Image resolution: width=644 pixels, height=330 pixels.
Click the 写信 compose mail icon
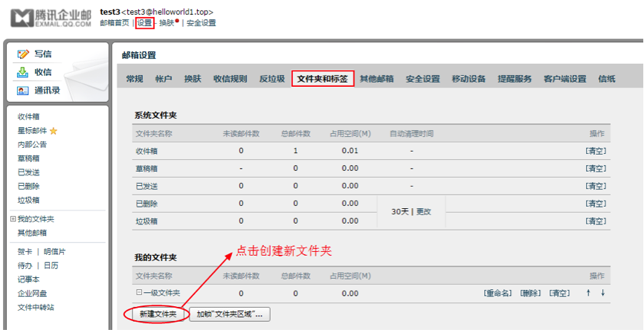point(23,54)
